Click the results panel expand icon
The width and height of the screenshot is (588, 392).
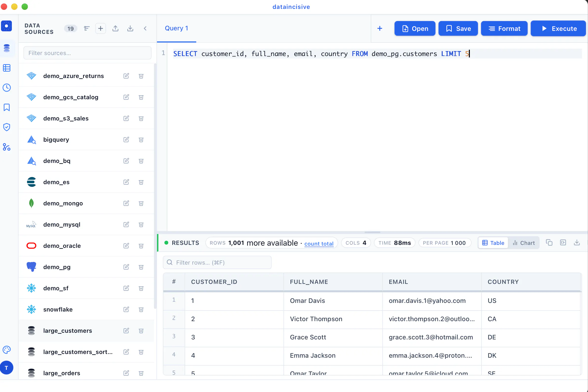tap(563, 242)
